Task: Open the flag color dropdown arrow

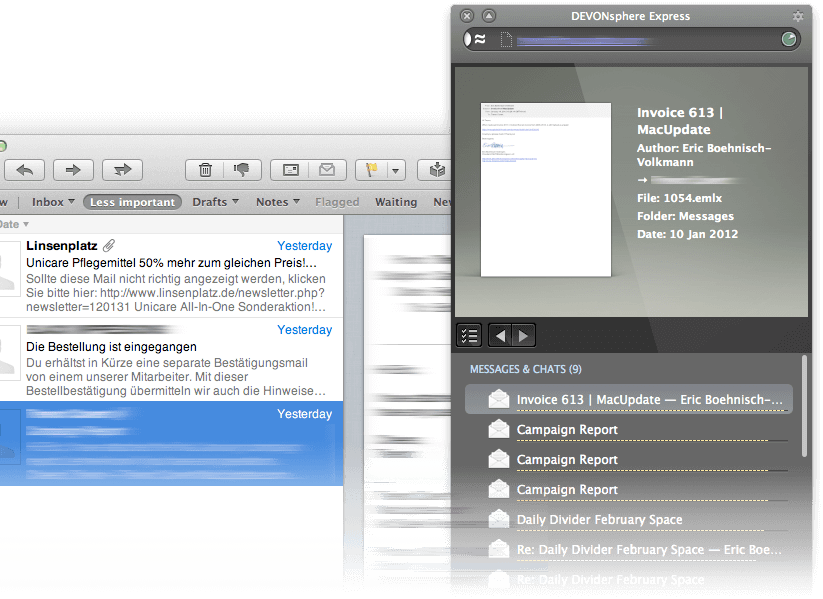Action: [396, 170]
